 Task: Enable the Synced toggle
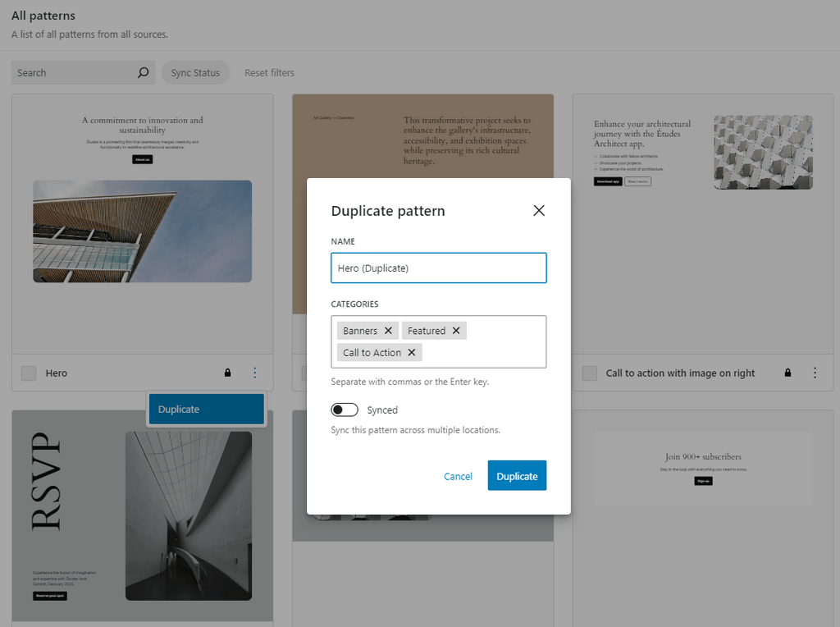point(345,410)
